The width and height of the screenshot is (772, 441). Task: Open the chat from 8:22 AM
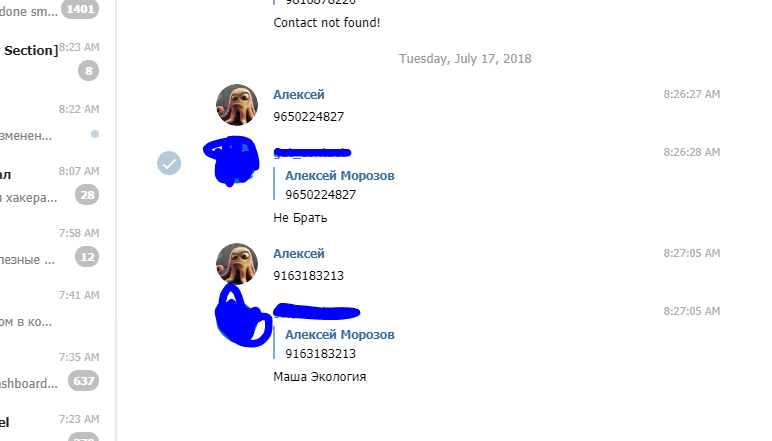coord(49,123)
